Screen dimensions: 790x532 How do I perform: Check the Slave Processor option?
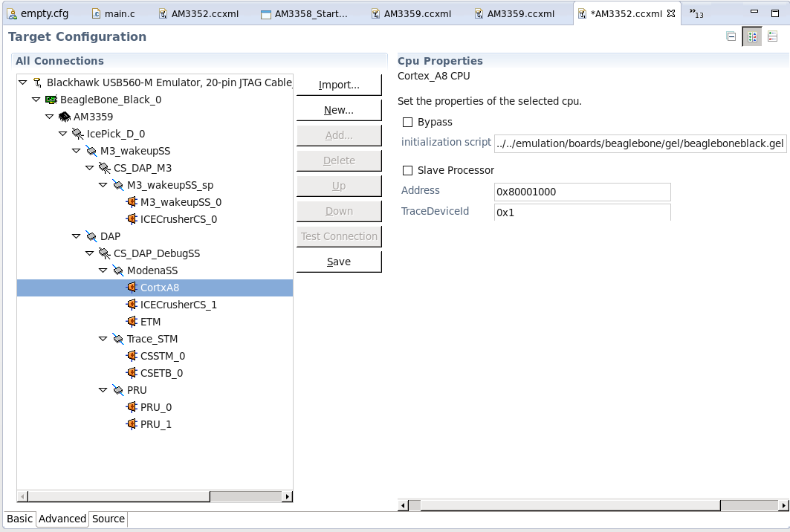click(x=407, y=169)
